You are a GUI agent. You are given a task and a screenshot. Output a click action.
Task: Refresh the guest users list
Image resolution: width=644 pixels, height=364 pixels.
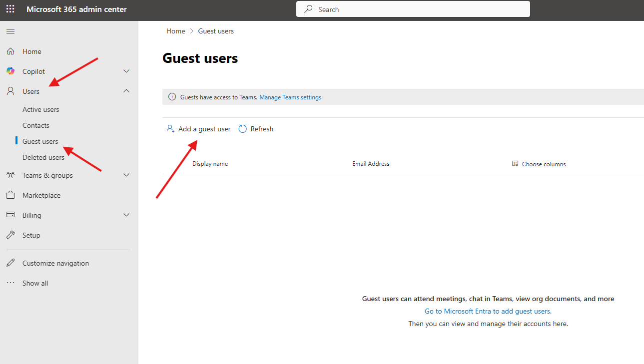point(256,129)
